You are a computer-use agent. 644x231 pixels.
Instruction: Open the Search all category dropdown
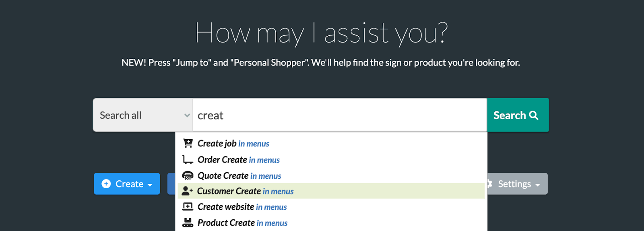point(143,115)
